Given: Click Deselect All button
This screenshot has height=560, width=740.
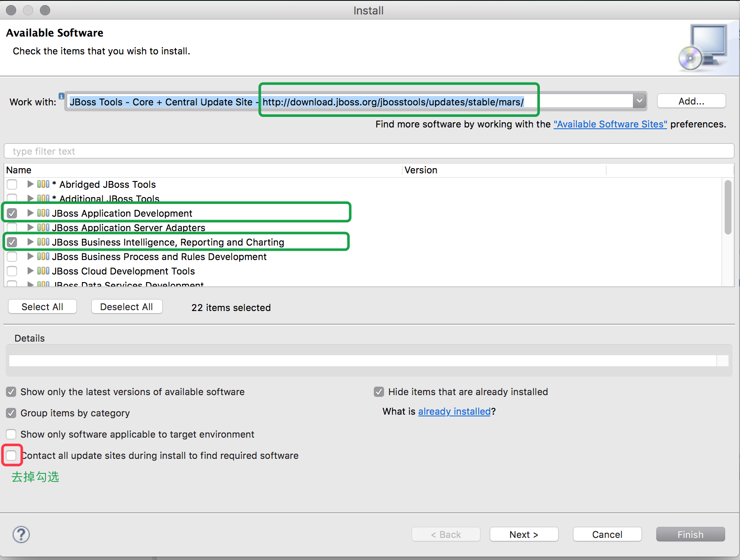Looking at the screenshot, I should click(x=127, y=307).
